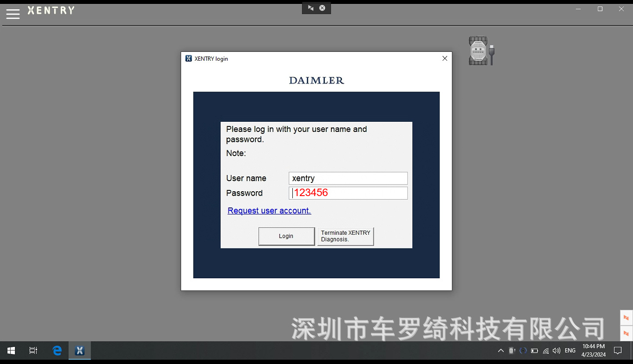Close the floating remote-session bar
This screenshot has height=364, width=633.
point(322,8)
